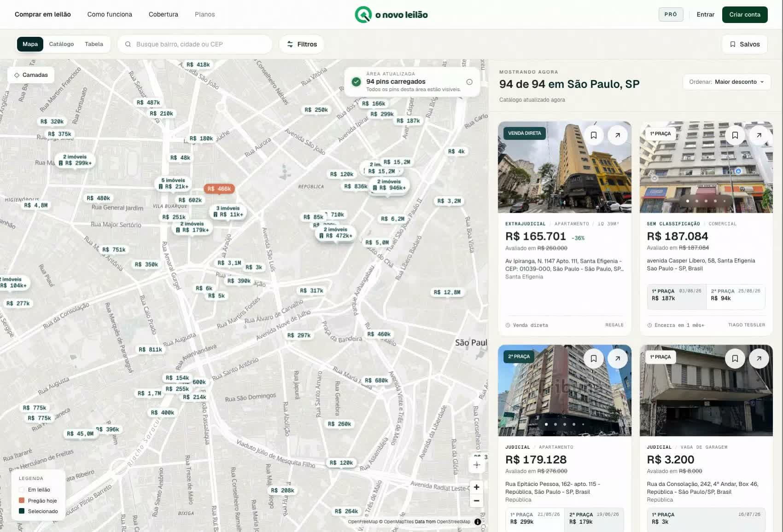Open the 3 imóveis R$ 11k+ cluster pin
The height and width of the screenshot is (532, 783).
[228, 211]
